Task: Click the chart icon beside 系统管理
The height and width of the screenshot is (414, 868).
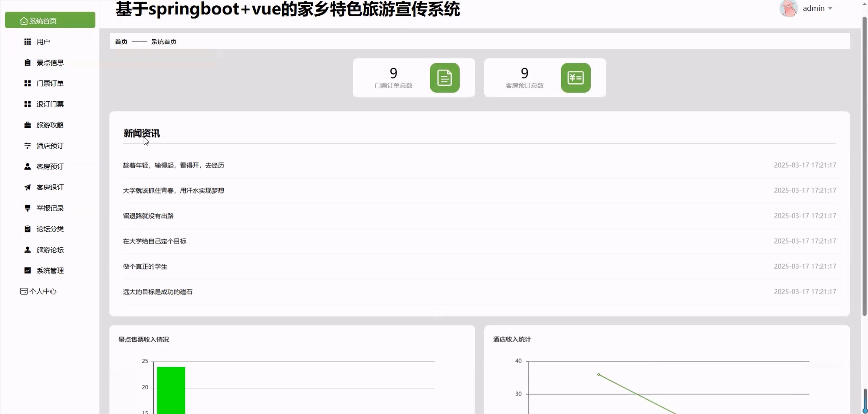Action: 28,271
